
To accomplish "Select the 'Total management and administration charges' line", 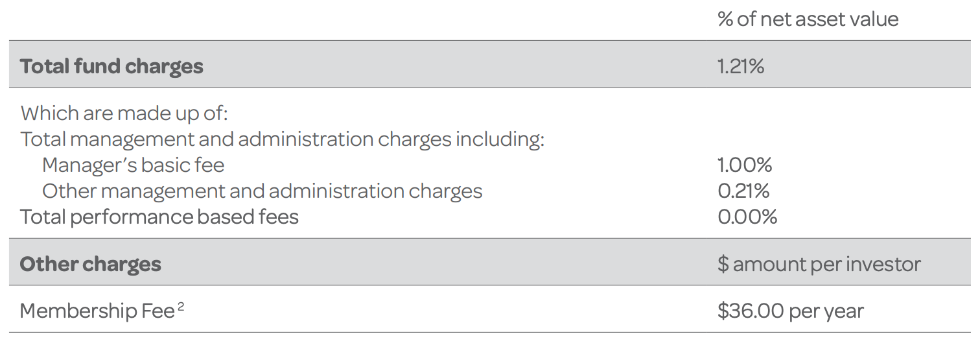I will (282, 139).
